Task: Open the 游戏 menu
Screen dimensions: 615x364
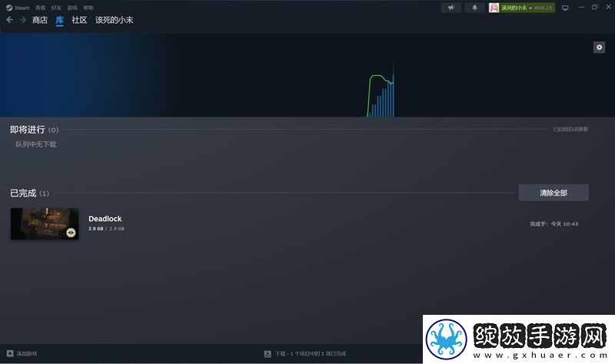Action: (x=72, y=8)
